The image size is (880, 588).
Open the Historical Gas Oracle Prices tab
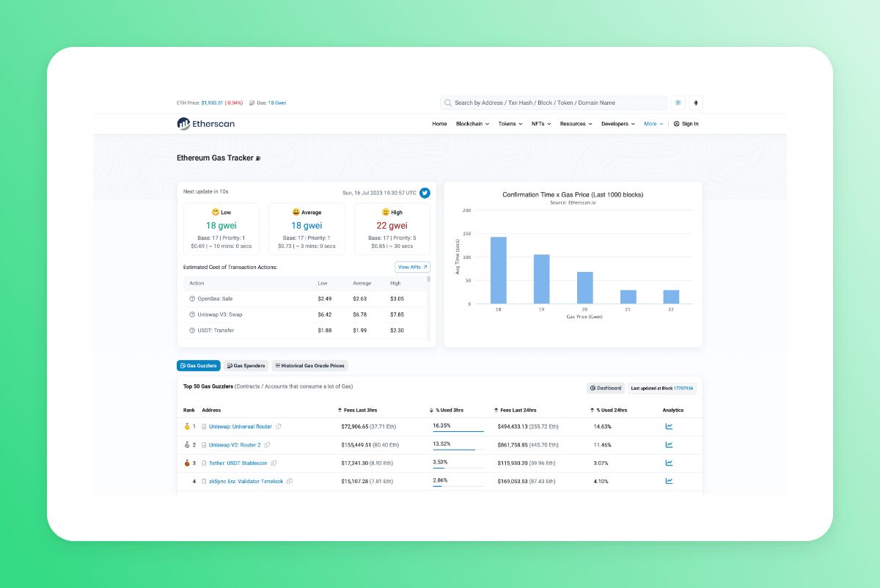click(x=309, y=365)
